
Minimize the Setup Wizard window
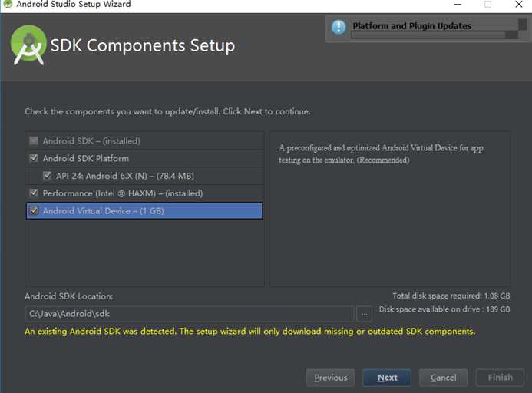pos(458,5)
